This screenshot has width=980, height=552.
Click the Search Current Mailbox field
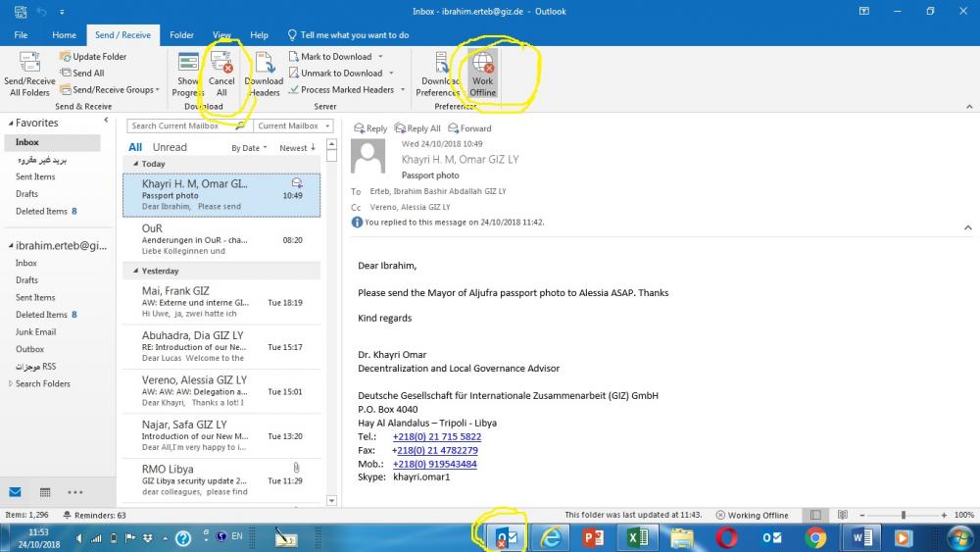tap(181, 125)
